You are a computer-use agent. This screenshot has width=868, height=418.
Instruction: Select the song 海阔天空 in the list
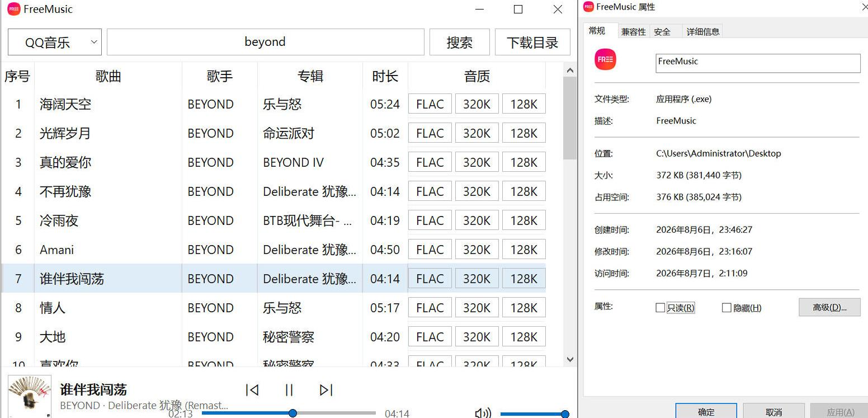[65, 104]
